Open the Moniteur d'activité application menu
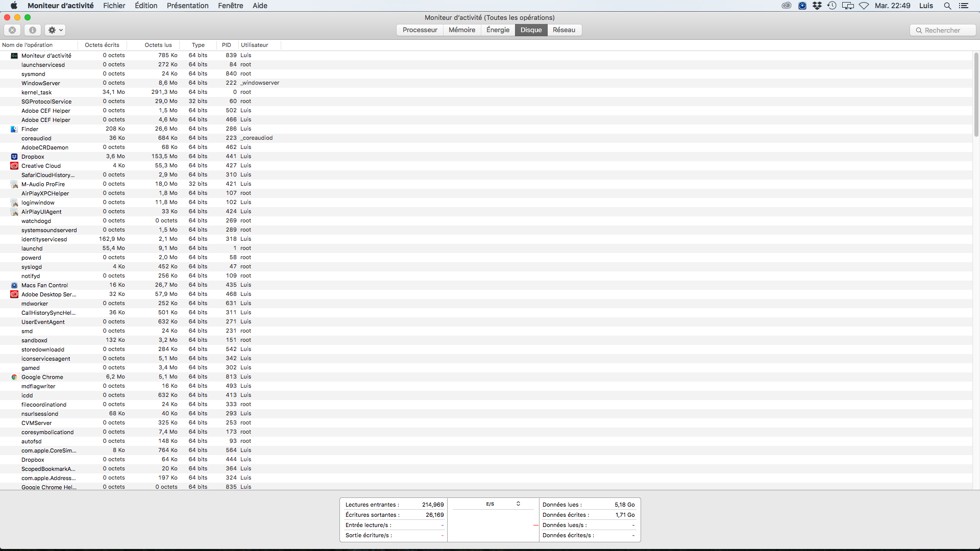The width and height of the screenshot is (980, 551). [61, 6]
